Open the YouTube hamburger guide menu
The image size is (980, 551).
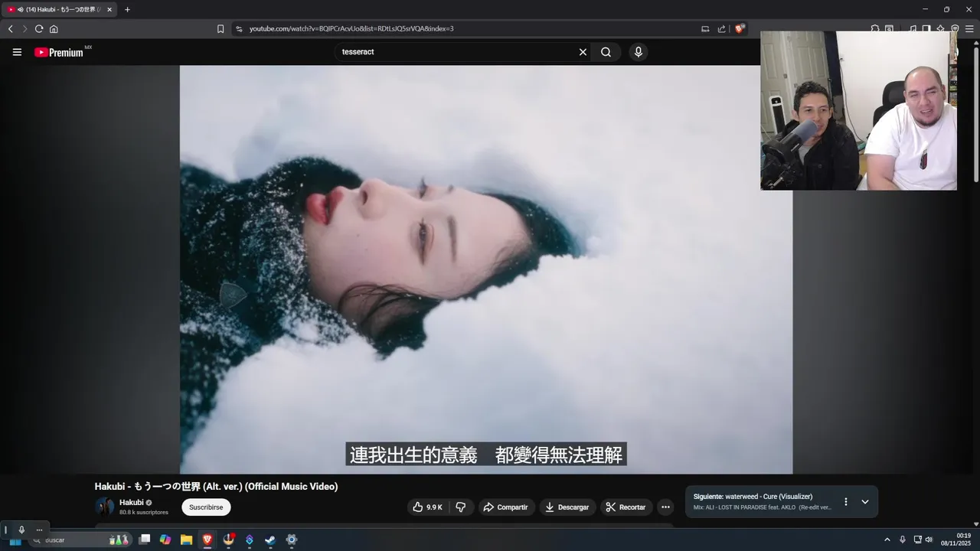click(17, 52)
